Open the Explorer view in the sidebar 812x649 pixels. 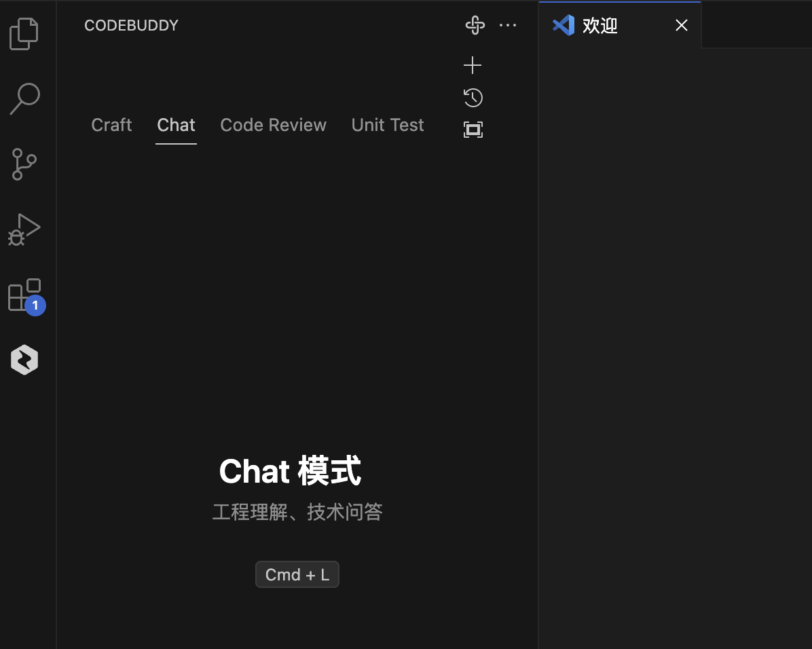coord(24,33)
